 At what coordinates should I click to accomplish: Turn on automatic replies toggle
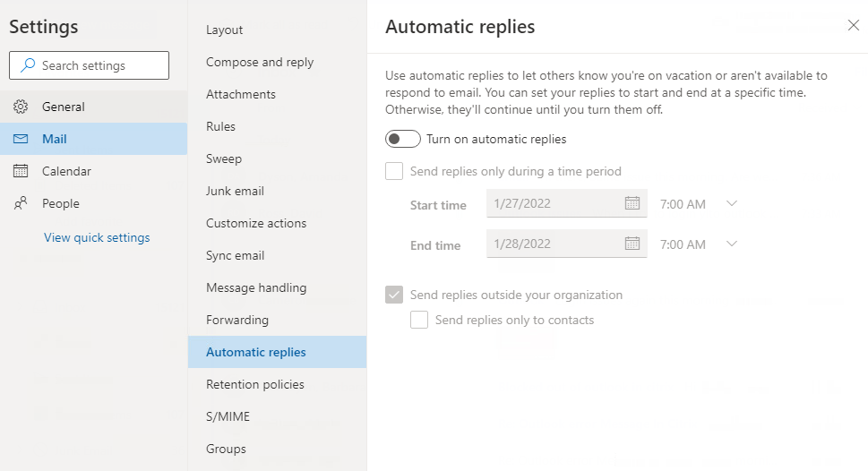(403, 139)
